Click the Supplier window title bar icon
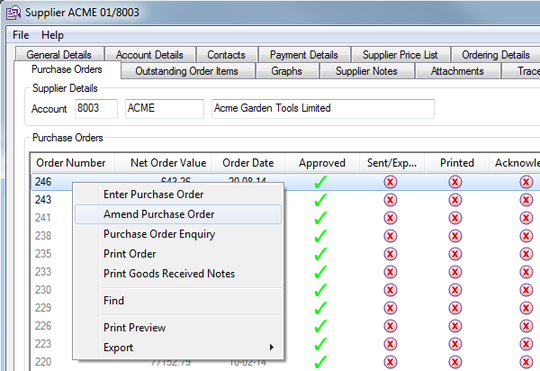Image resolution: width=540 pixels, height=371 pixels. pos(13,13)
